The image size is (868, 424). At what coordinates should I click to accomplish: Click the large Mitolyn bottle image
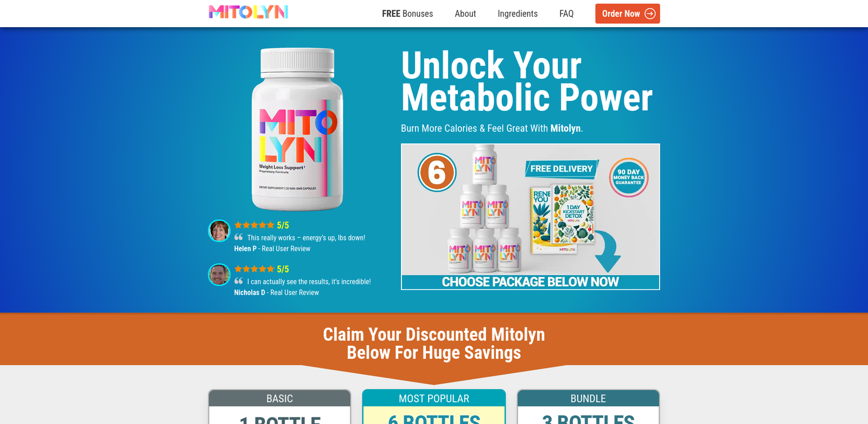(x=297, y=129)
